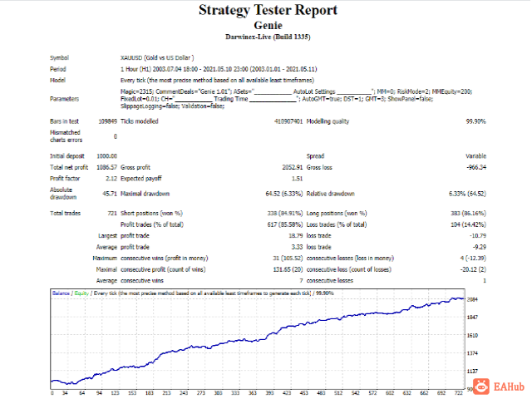Select "Long positions (won %)" label

pos(337,214)
